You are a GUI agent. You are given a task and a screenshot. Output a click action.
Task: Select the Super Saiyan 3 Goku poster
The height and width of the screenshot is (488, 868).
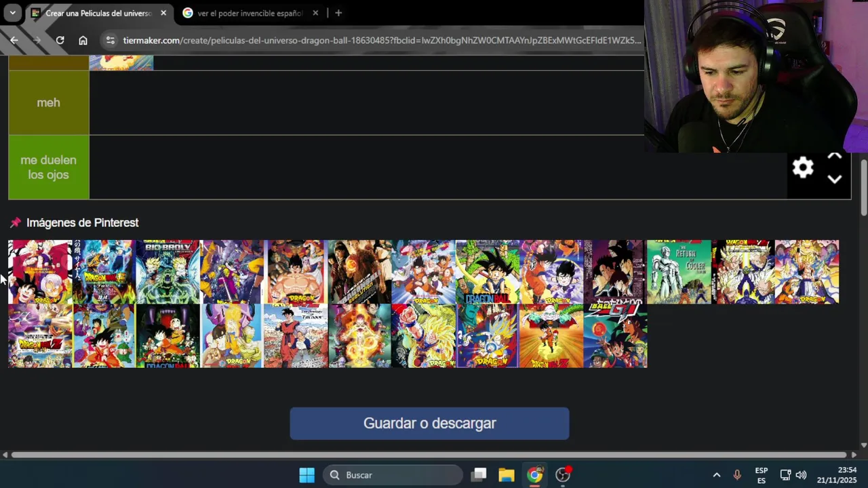pos(423,335)
